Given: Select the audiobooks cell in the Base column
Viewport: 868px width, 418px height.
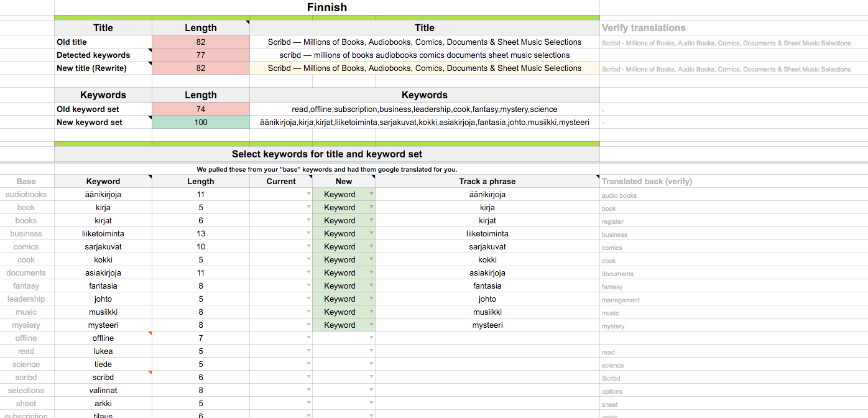Looking at the screenshot, I should (26, 194).
